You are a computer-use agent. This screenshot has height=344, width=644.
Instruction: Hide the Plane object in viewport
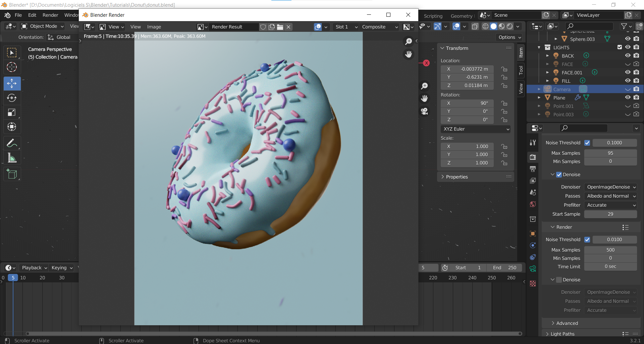coord(628,97)
